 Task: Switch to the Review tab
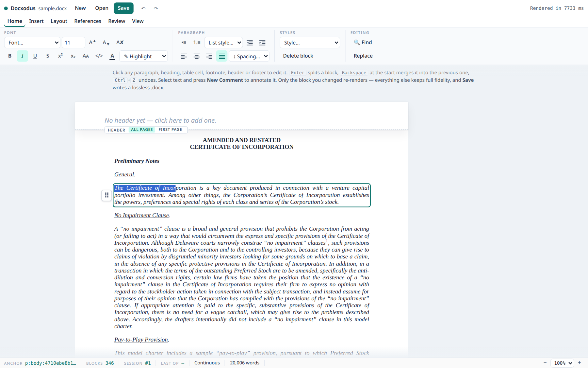click(x=117, y=21)
